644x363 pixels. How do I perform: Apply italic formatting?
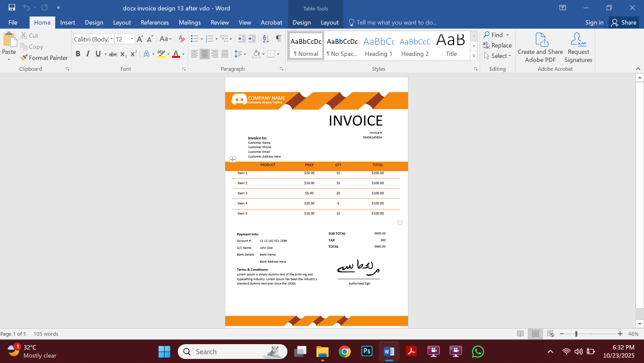[x=88, y=54]
